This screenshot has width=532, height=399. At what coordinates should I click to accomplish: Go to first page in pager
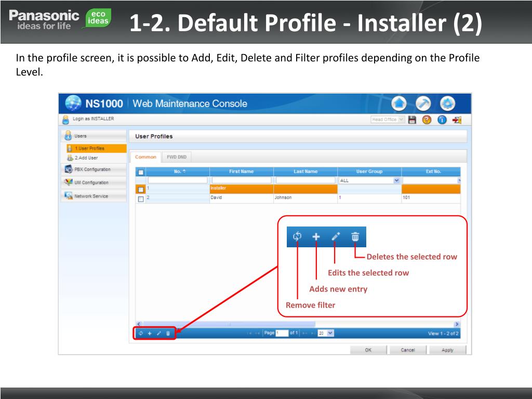(249, 333)
